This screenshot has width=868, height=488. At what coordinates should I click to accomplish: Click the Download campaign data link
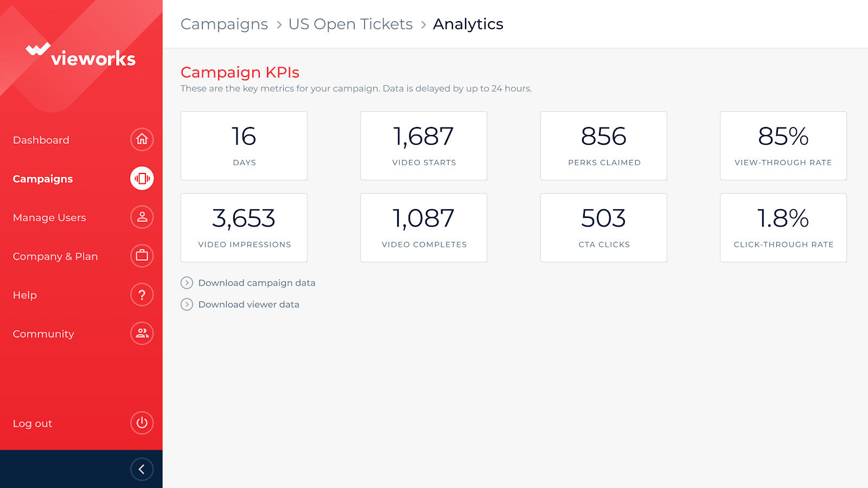tap(257, 283)
